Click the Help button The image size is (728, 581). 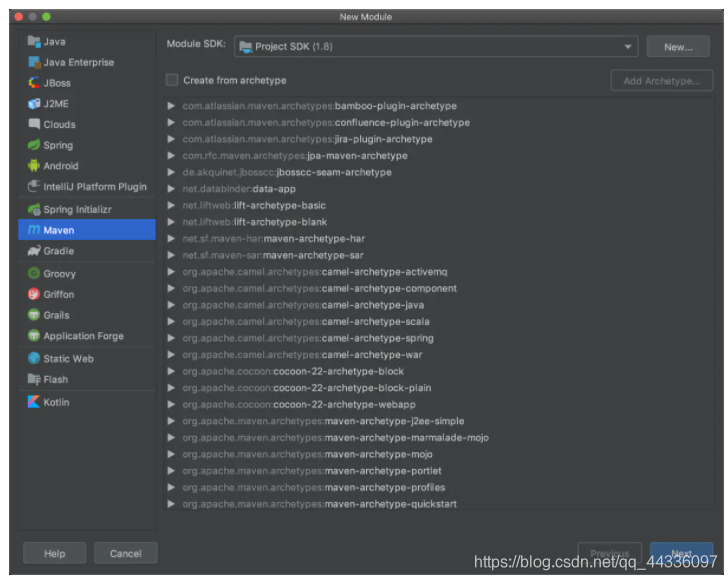tap(54, 553)
